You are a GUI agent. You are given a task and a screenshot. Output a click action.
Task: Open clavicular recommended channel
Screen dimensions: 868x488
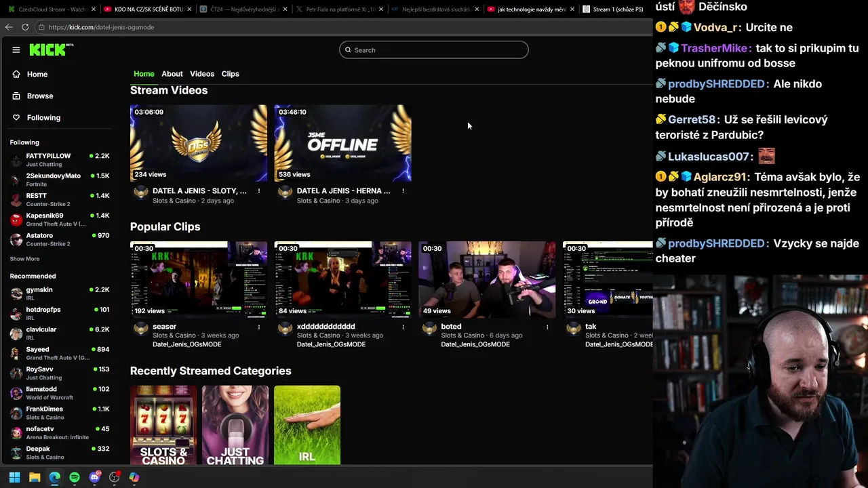tap(60, 333)
